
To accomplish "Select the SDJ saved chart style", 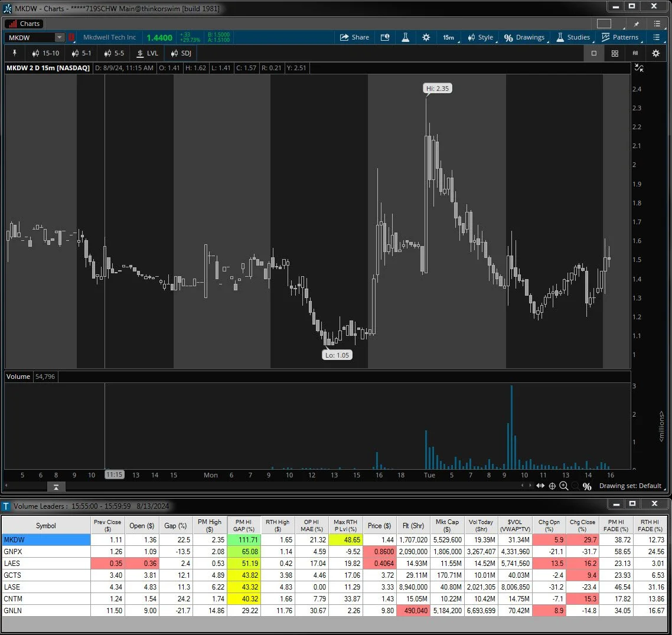I will click(181, 53).
